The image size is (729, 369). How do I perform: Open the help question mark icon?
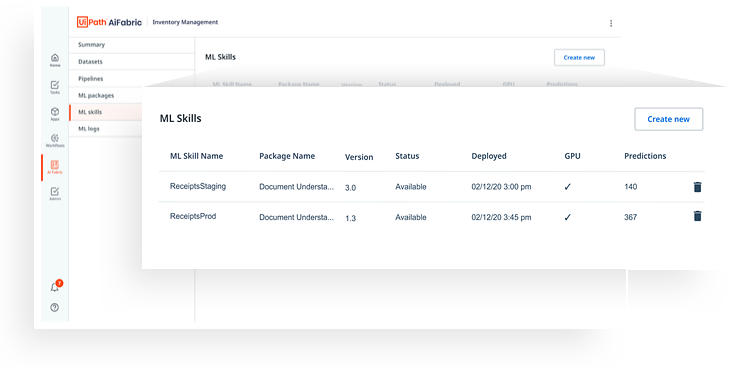[55, 307]
